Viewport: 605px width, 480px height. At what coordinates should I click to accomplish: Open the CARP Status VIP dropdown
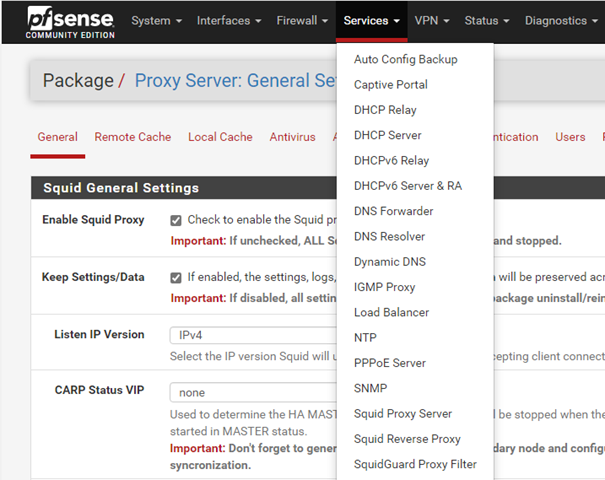(x=253, y=392)
